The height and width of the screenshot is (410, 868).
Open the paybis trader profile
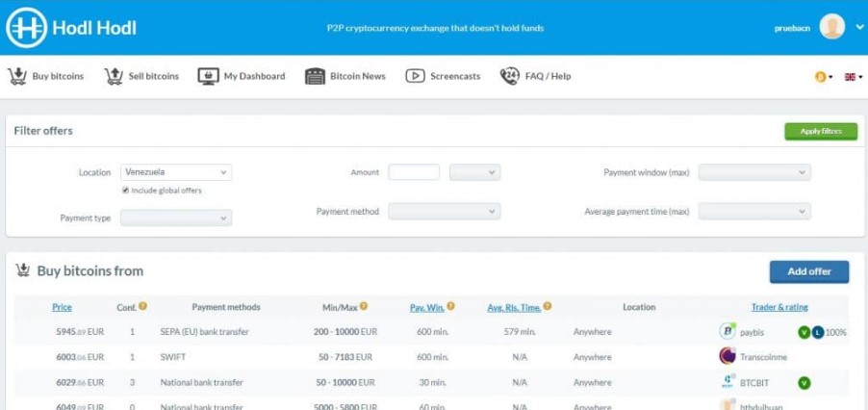pos(753,333)
